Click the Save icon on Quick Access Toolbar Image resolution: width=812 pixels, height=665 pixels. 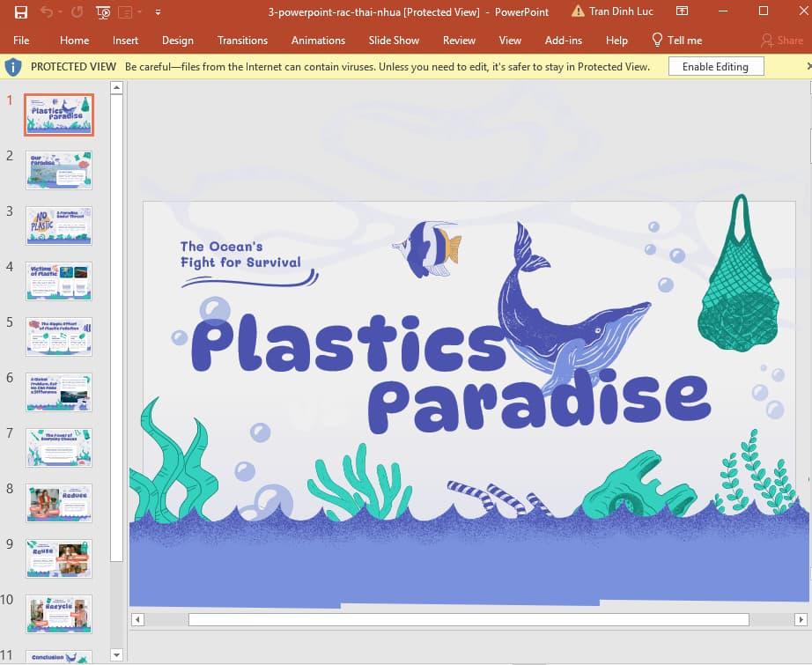[21, 11]
